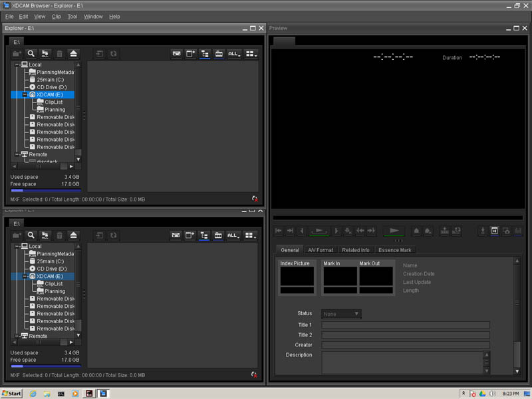532x399 pixels.
Task: Open the Status dropdown in General tab
Action: [342, 314]
